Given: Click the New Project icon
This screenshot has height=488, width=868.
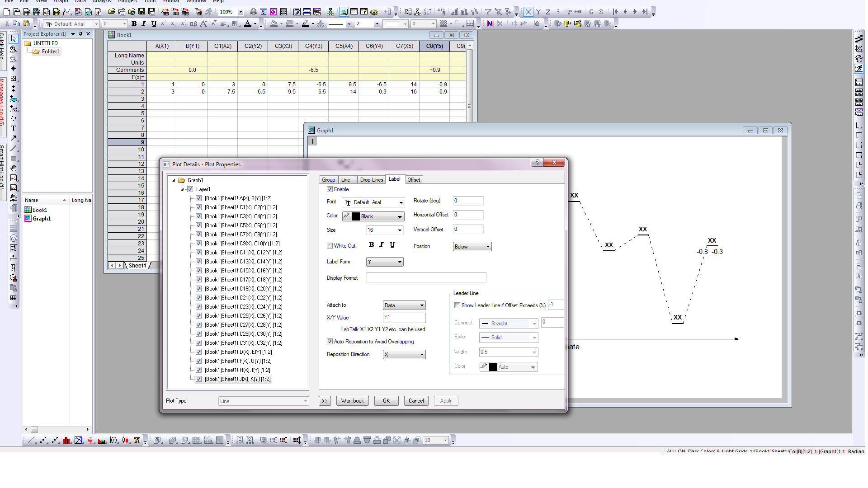Looking at the screenshot, I should [7, 12].
